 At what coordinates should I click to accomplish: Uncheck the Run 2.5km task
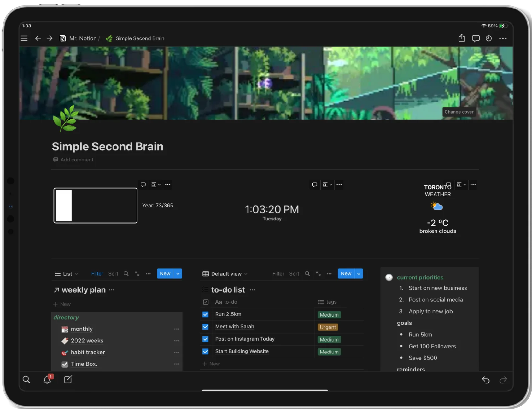point(205,314)
